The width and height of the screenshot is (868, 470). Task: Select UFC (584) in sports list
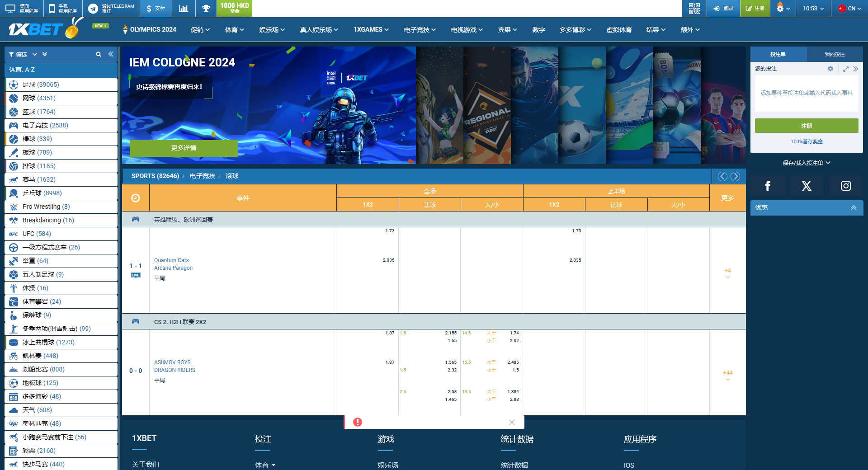point(61,234)
